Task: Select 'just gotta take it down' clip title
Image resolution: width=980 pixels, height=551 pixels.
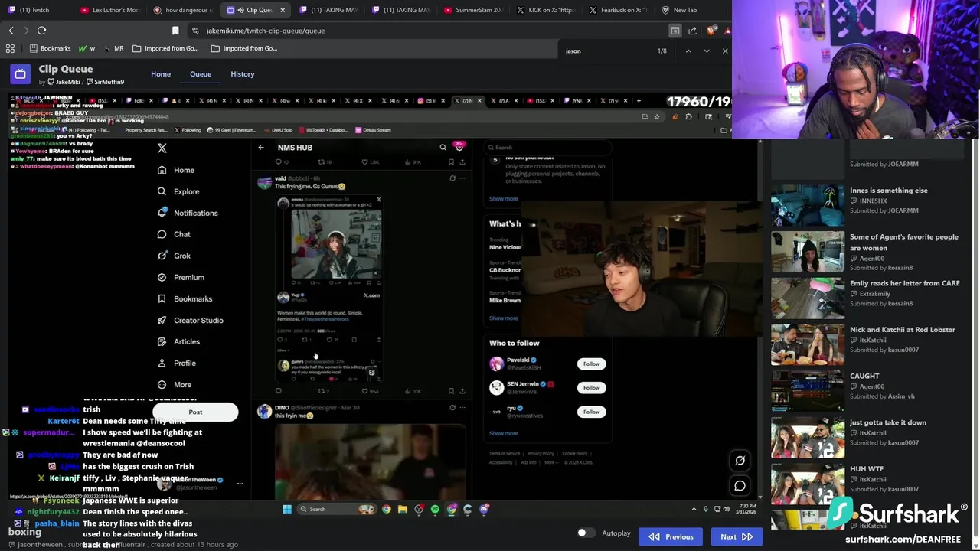Action: pyautogui.click(x=888, y=422)
